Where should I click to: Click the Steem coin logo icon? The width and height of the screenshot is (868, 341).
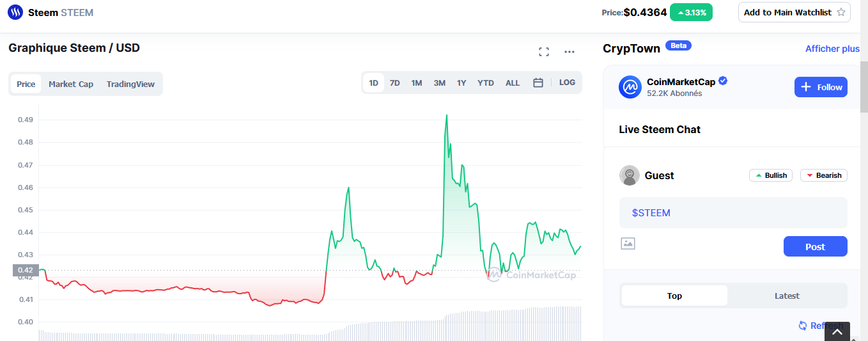[15, 12]
